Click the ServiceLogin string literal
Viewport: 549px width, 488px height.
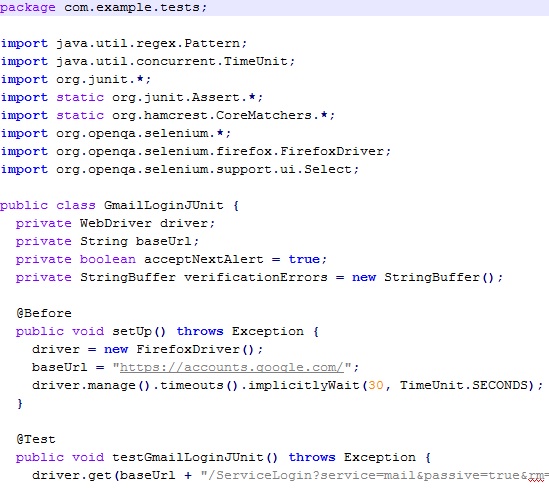375,475
